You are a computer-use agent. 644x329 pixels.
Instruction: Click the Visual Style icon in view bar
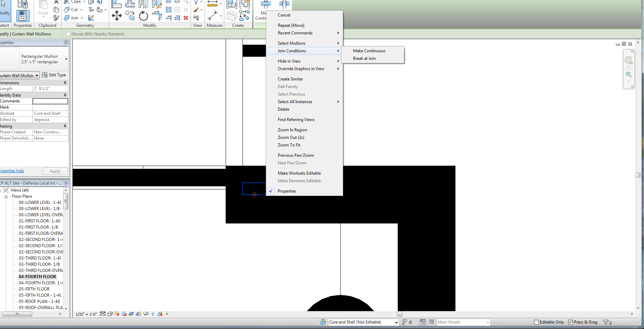click(110, 314)
